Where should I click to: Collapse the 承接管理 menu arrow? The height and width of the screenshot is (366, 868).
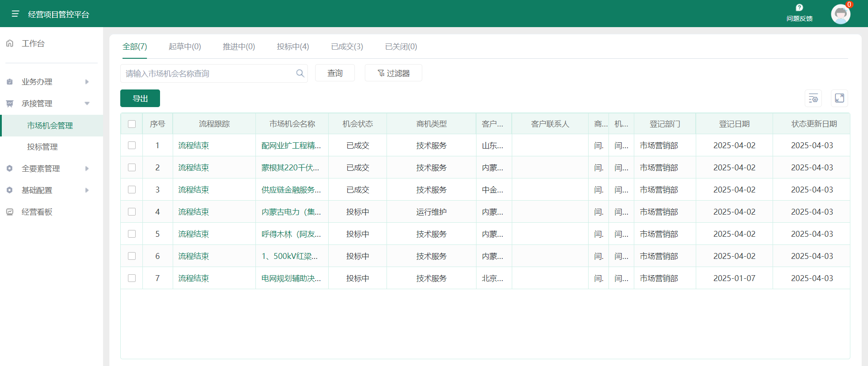click(87, 103)
